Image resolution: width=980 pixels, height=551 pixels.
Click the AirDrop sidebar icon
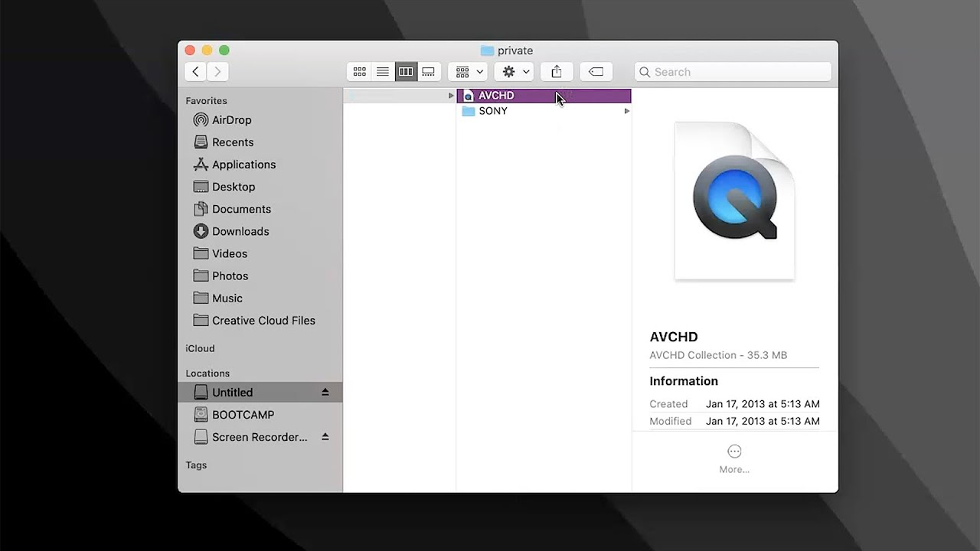coord(201,120)
